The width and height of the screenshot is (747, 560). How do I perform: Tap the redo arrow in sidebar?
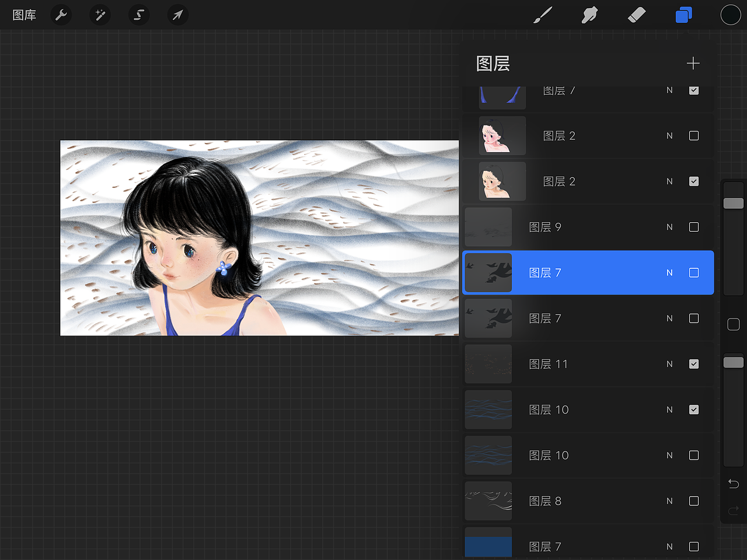734,511
